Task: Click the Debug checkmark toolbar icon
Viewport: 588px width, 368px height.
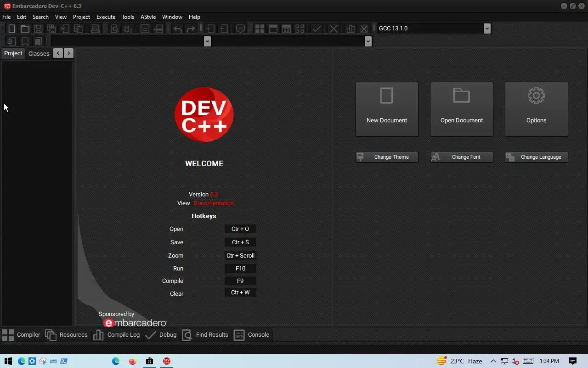Action: pos(317,29)
